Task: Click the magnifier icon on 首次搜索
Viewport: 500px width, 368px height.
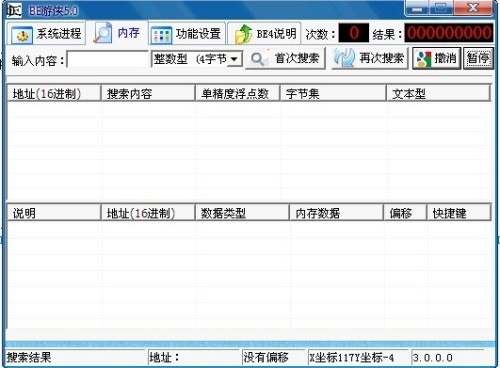Action: coord(257,59)
